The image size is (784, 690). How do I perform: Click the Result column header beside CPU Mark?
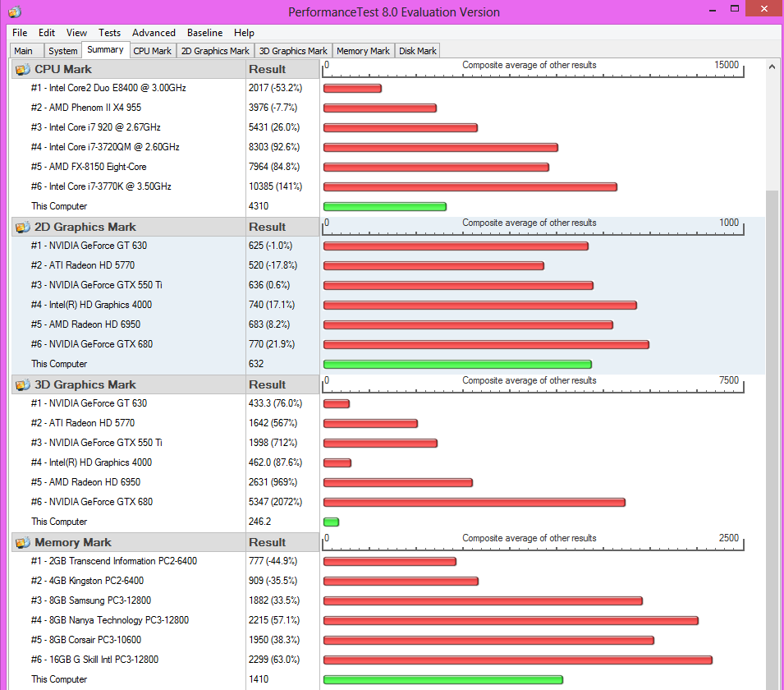(x=282, y=70)
